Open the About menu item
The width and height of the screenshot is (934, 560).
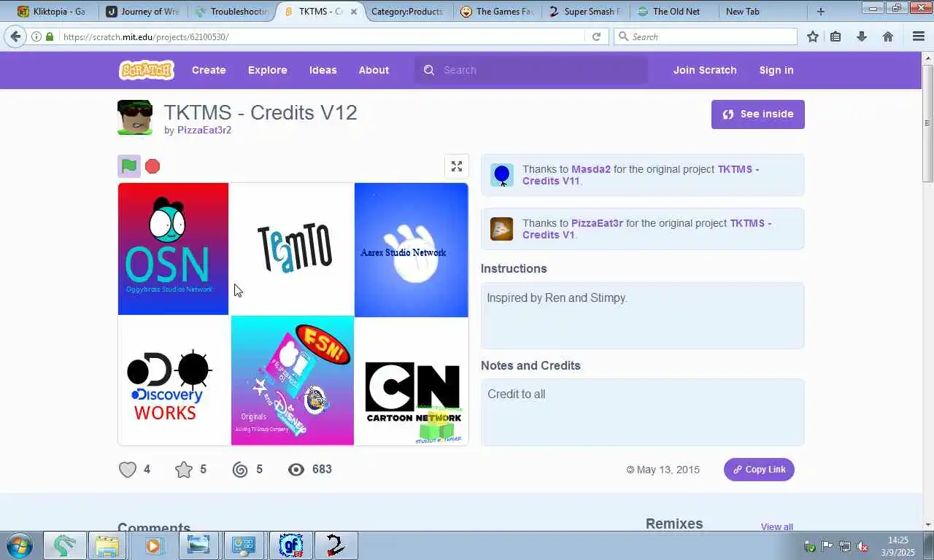[374, 70]
